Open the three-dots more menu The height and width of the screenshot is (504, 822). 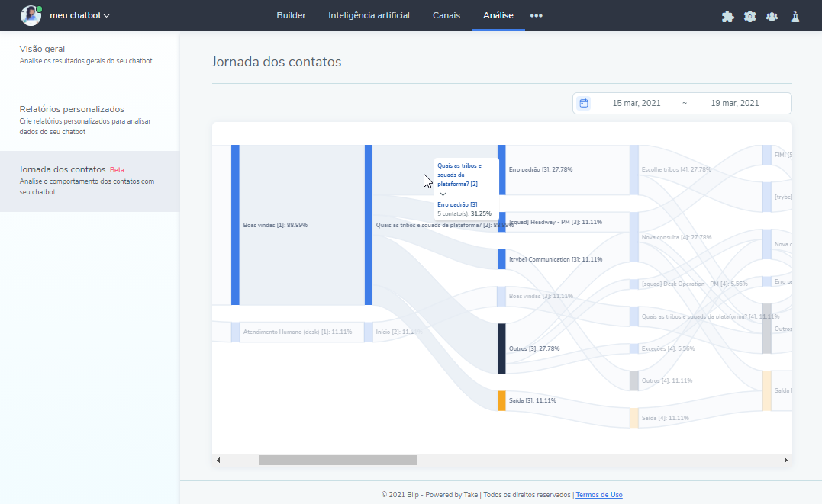click(x=537, y=16)
